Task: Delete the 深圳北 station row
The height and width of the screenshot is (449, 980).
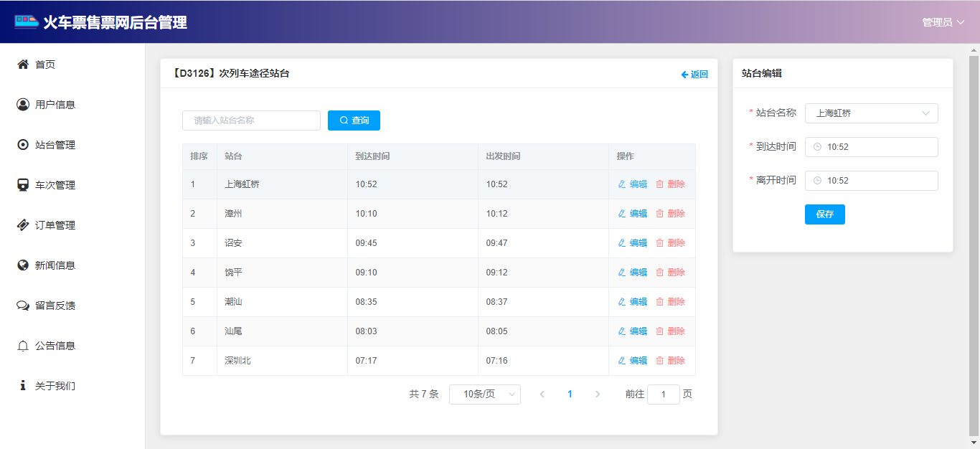Action: [670, 361]
